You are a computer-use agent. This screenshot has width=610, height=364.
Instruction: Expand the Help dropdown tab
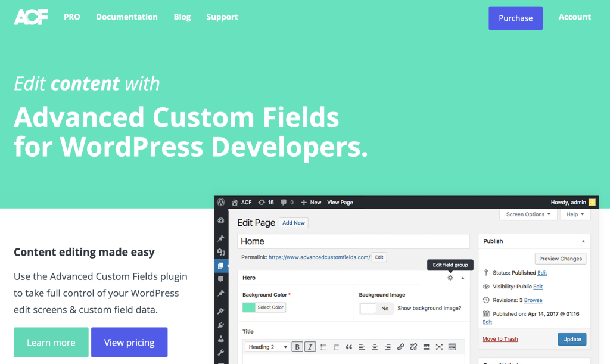point(575,214)
